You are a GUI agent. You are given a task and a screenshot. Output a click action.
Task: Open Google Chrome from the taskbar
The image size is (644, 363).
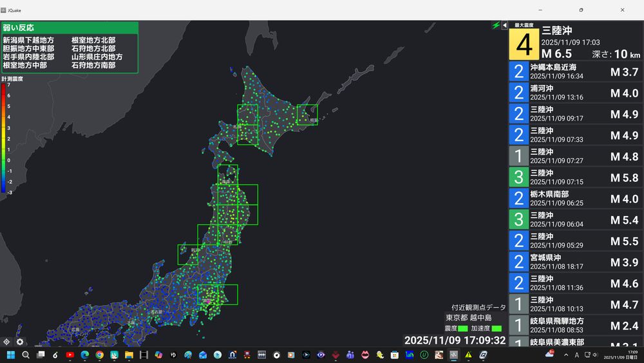pos(99,355)
